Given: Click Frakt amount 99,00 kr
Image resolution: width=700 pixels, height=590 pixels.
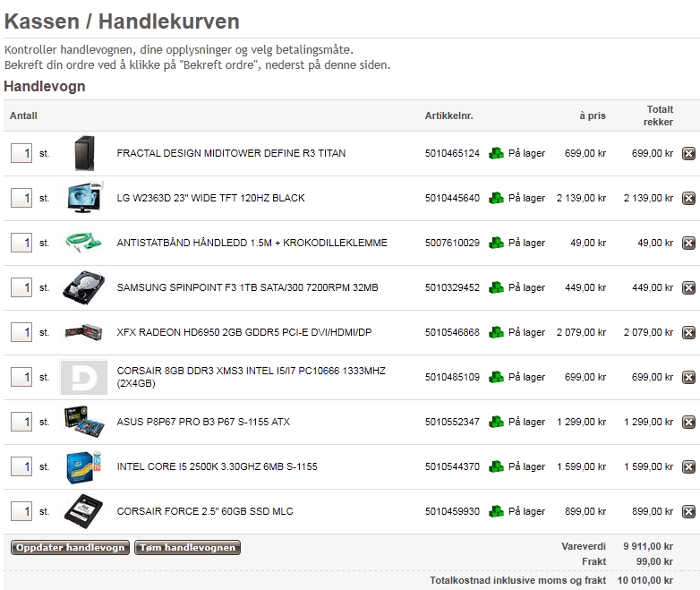Looking at the screenshot, I should (654, 561).
